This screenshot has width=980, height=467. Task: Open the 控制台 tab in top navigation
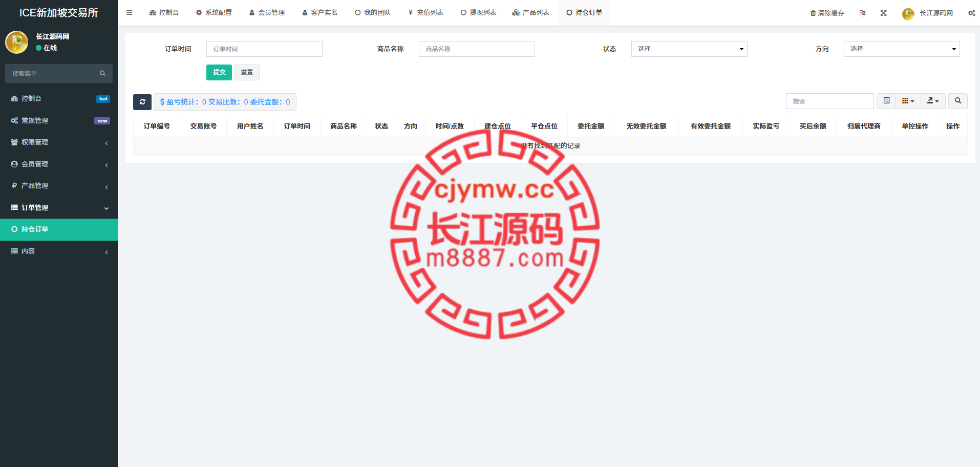(x=164, y=13)
